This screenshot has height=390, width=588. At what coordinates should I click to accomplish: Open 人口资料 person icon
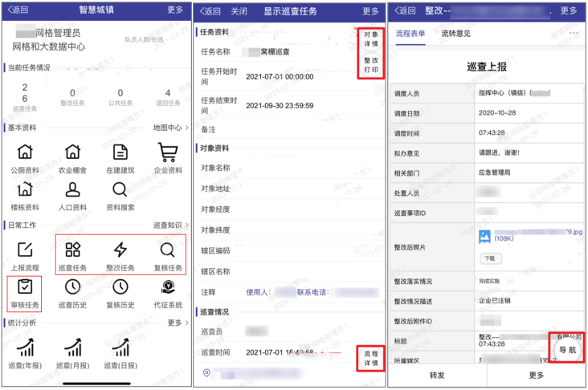coord(72,189)
